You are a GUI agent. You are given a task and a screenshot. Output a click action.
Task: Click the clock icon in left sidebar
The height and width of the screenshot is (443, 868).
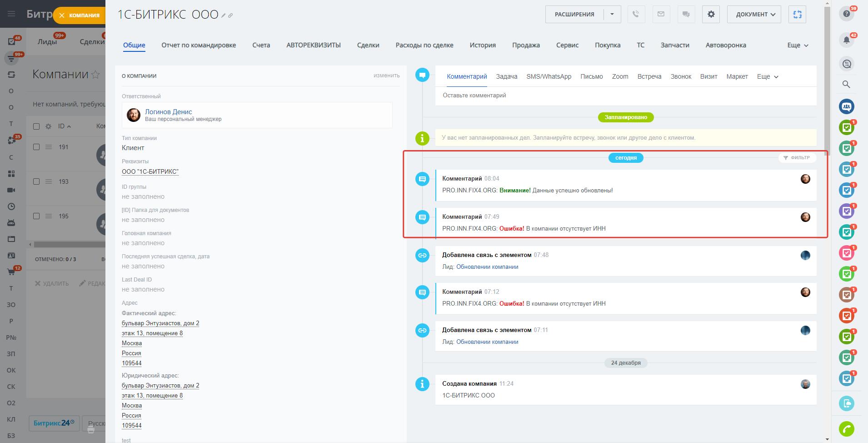tap(11, 206)
